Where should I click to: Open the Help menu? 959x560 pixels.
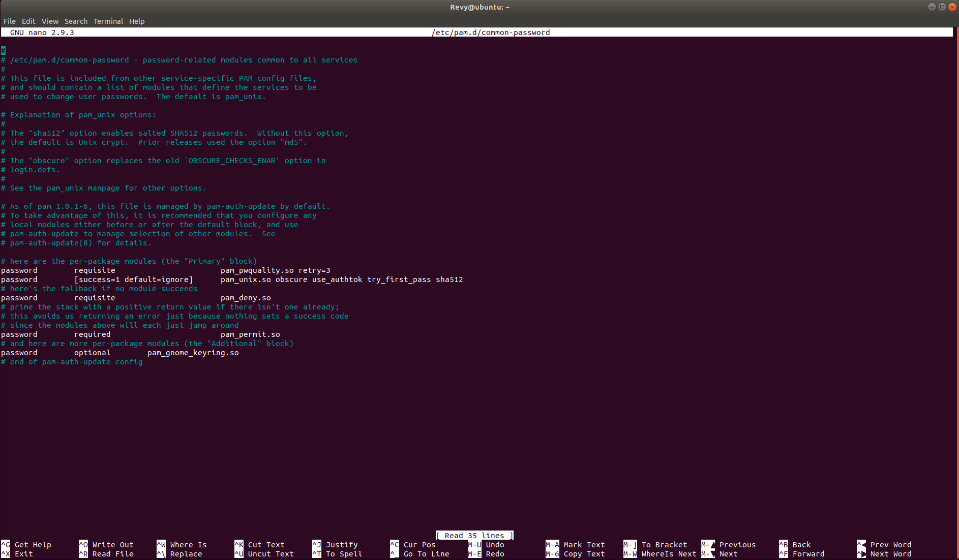137,21
